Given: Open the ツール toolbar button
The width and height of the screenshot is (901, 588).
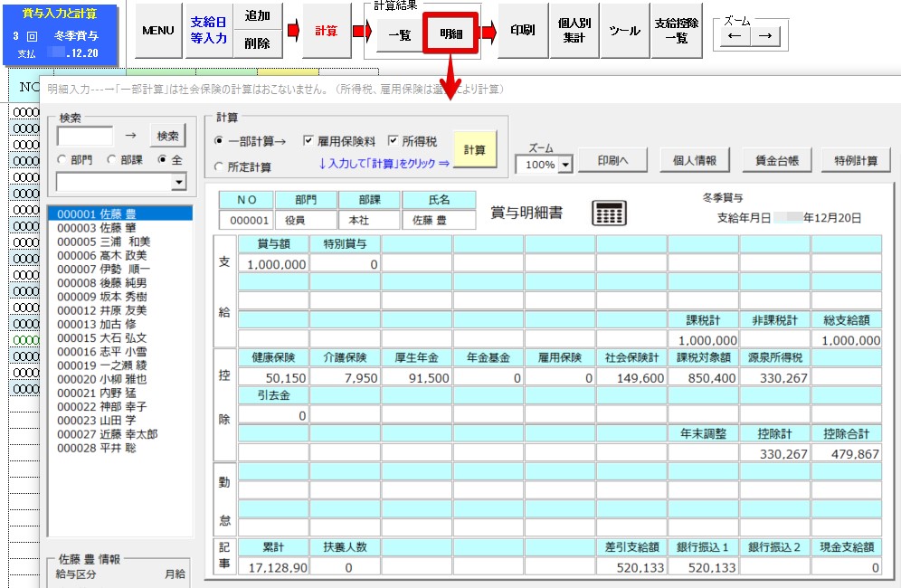Looking at the screenshot, I should tap(624, 31).
